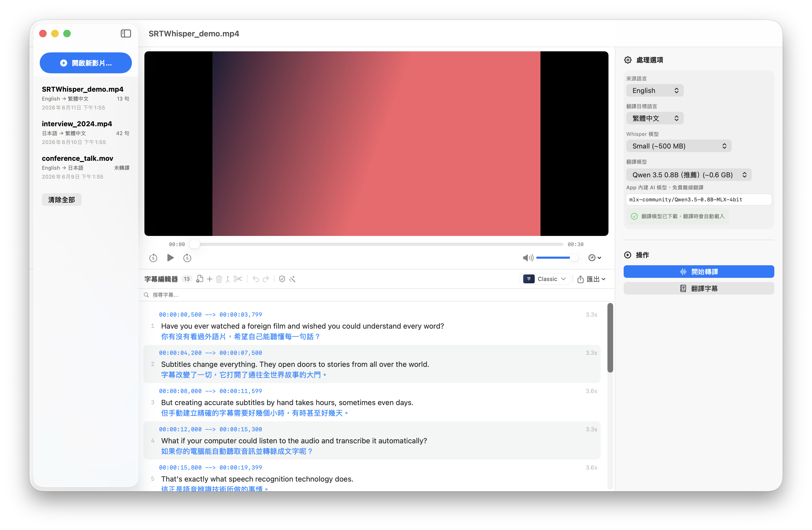
Task: Open the 匯出 export menu
Action: click(x=591, y=279)
